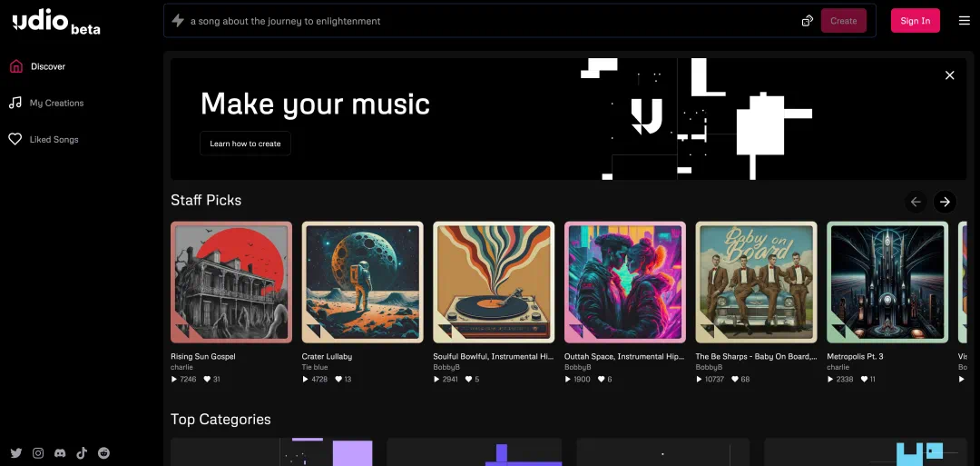Click Outtah Space, Instrumental song title
Screen dimensions: 980x466
click(x=625, y=356)
